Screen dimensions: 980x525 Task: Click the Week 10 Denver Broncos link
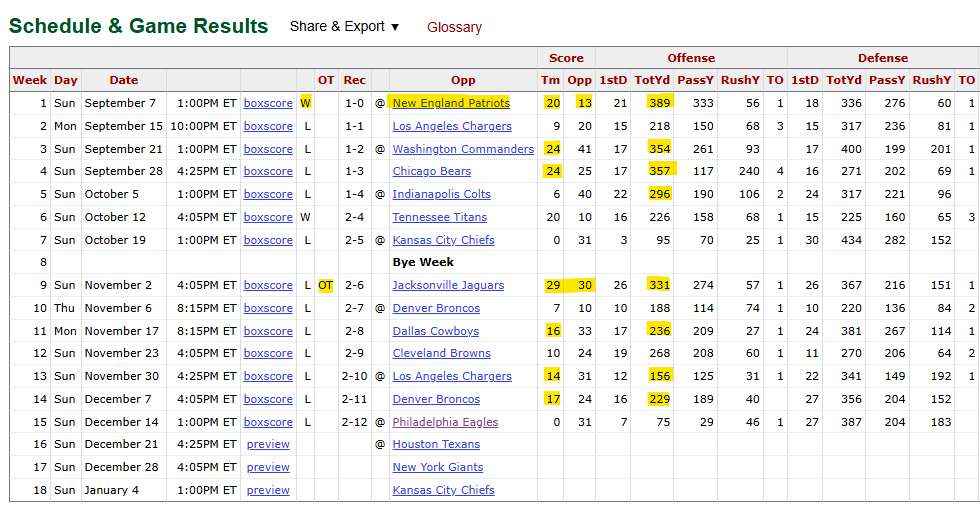coord(436,308)
